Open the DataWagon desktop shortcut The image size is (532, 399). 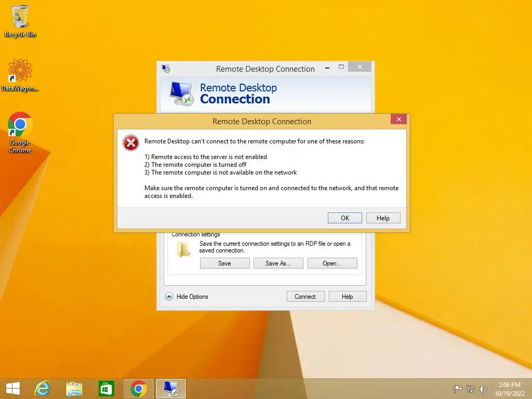(x=20, y=75)
